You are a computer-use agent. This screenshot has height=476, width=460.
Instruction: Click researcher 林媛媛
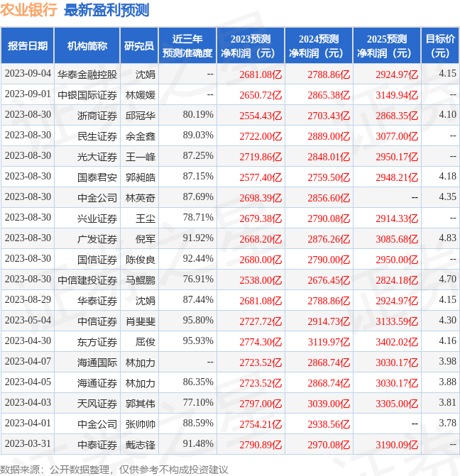click(x=141, y=95)
